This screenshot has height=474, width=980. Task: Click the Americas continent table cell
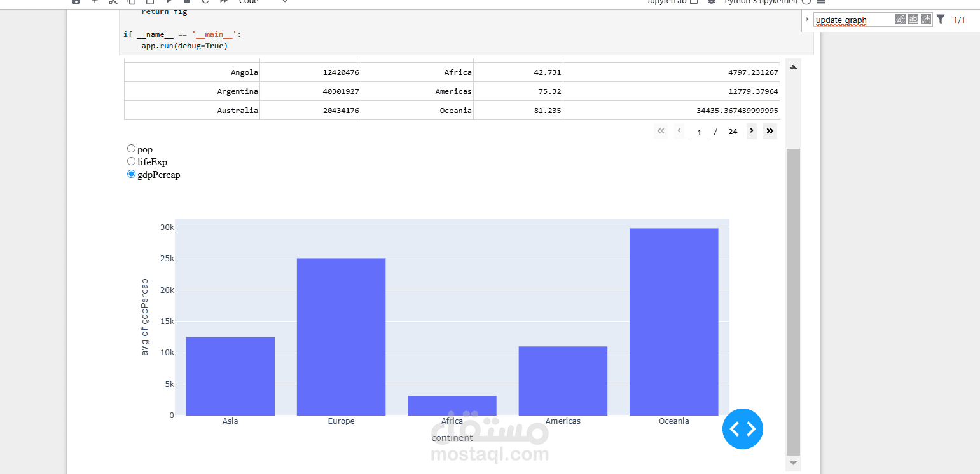(417, 91)
